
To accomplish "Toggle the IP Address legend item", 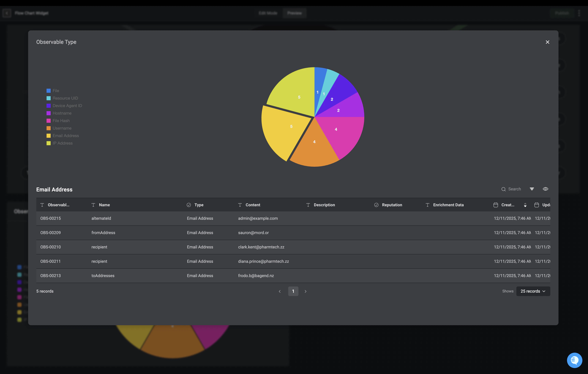I will pyautogui.click(x=62, y=143).
